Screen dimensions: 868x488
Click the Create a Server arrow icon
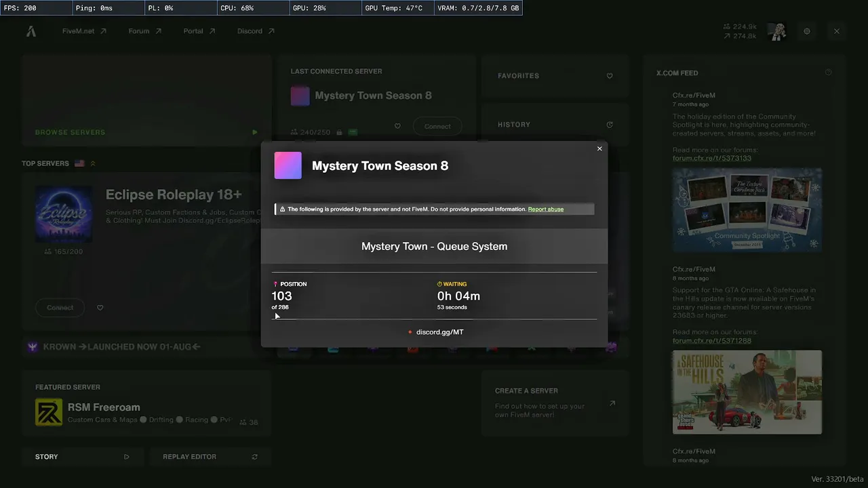(x=612, y=403)
